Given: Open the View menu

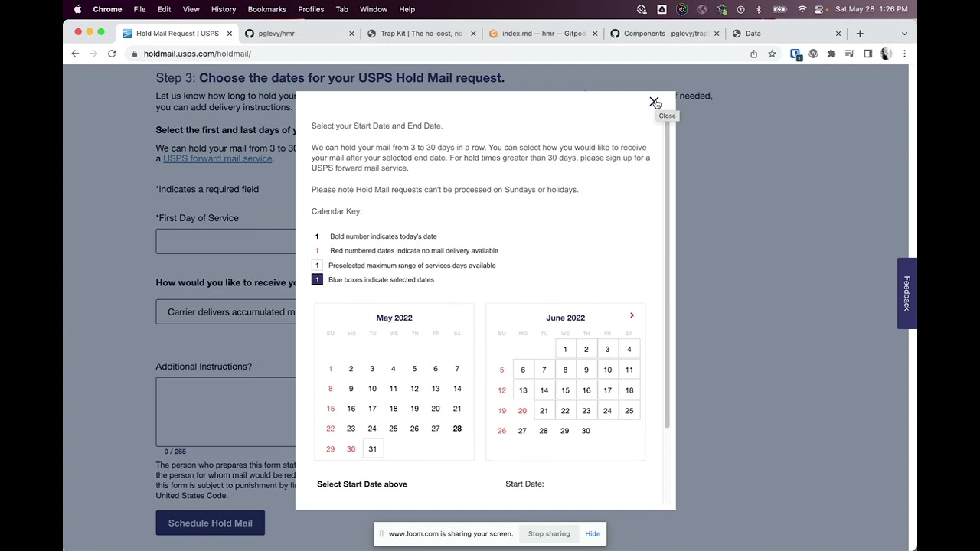Looking at the screenshot, I should pos(191,9).
